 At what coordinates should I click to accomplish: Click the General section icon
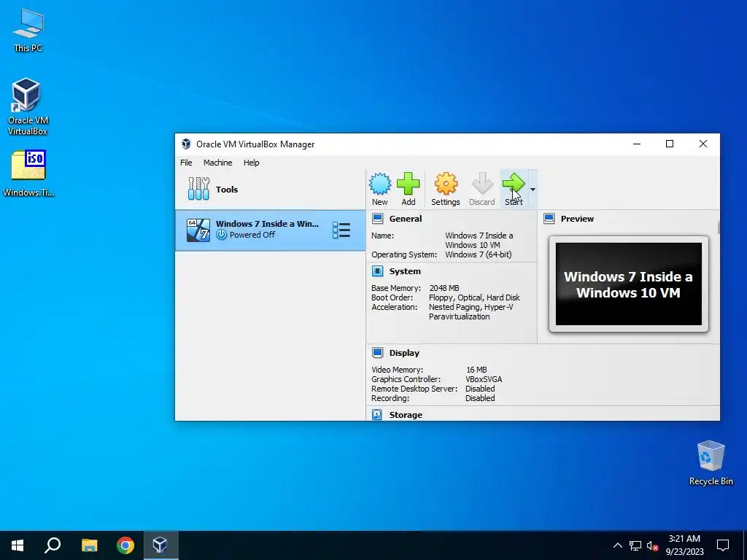[377, 219]
